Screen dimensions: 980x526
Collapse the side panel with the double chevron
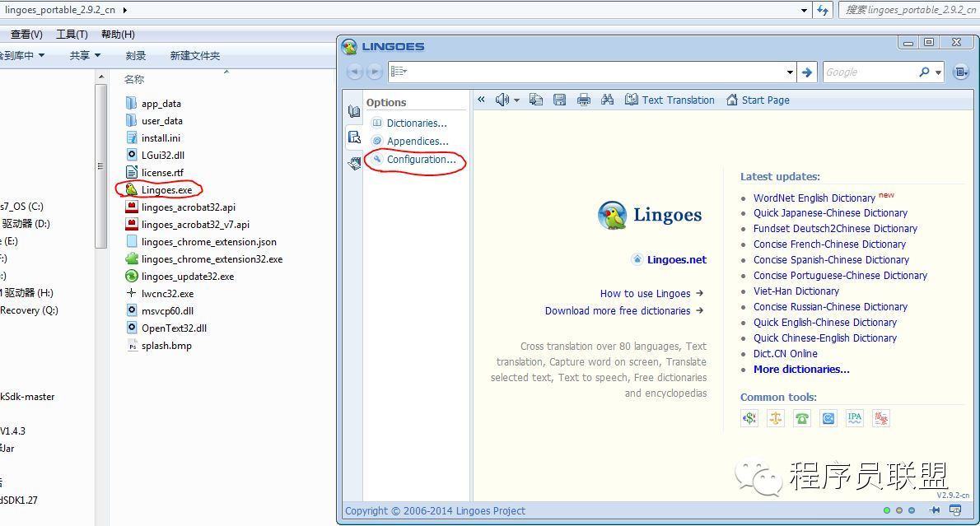click(481, 100)
